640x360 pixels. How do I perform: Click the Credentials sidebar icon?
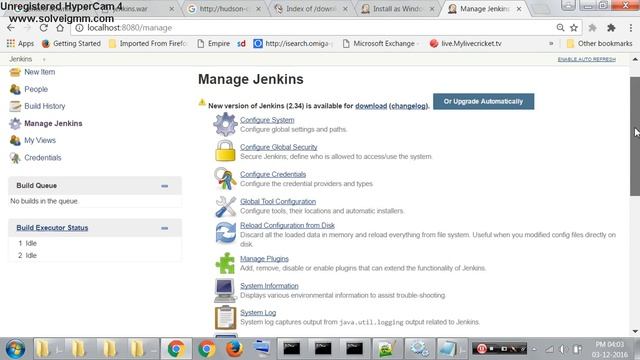(x=15, y=158)
